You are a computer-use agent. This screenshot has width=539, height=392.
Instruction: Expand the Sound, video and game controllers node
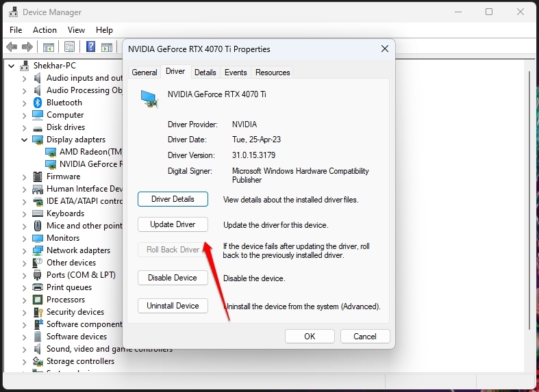[24, 350]
